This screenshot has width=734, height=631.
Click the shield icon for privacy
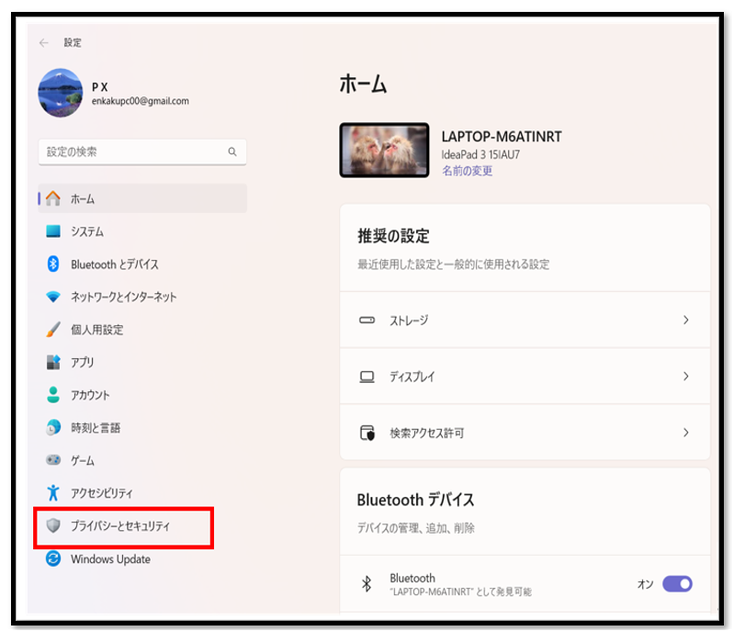(53, 525)
